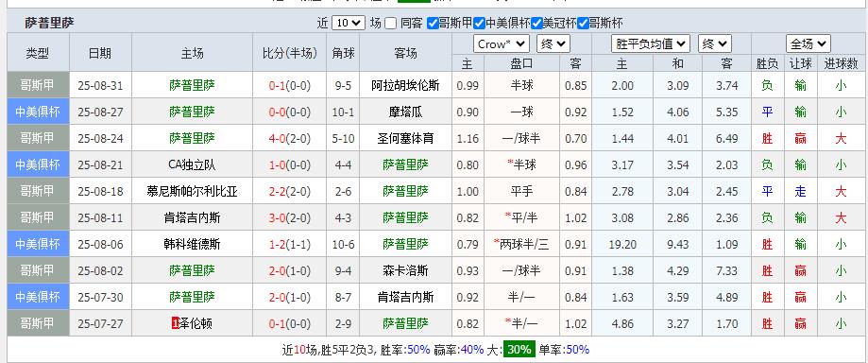Open the 3-0(2-0) score on 25-08-11
Image resolution: width=868 pixels, height=363 pixels.
click(290, 217)
